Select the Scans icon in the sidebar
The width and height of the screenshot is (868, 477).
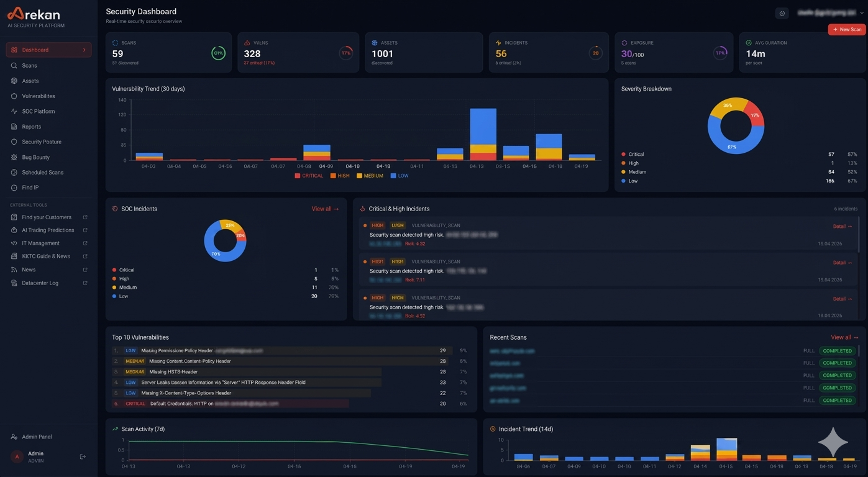click(14, 65)
